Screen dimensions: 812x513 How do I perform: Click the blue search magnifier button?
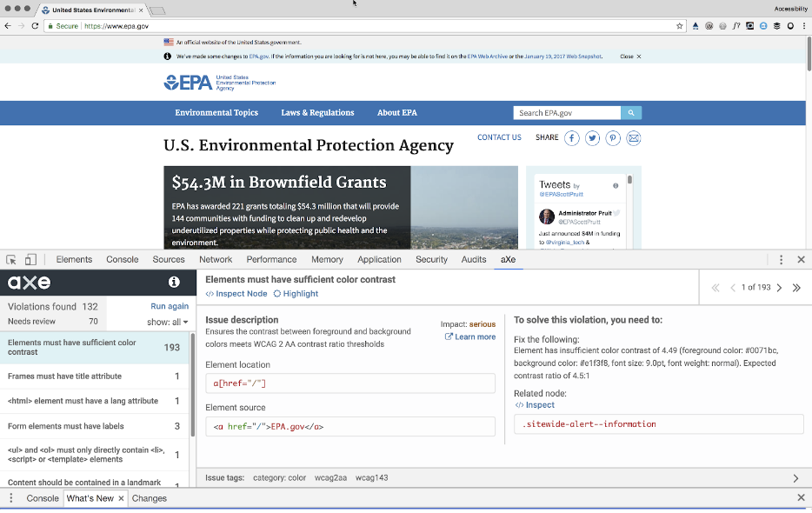pyautogui.click(x=631, y=112)
